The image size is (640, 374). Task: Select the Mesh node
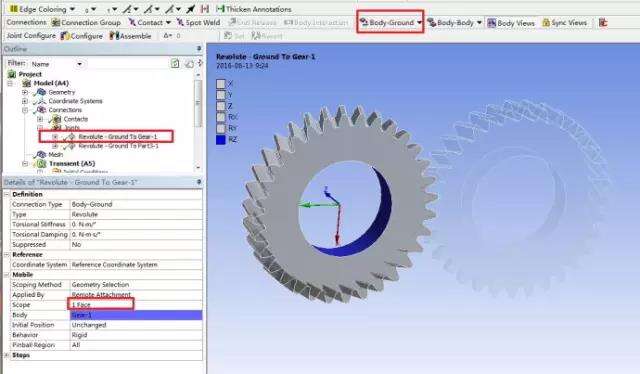[x=56, y=154]
